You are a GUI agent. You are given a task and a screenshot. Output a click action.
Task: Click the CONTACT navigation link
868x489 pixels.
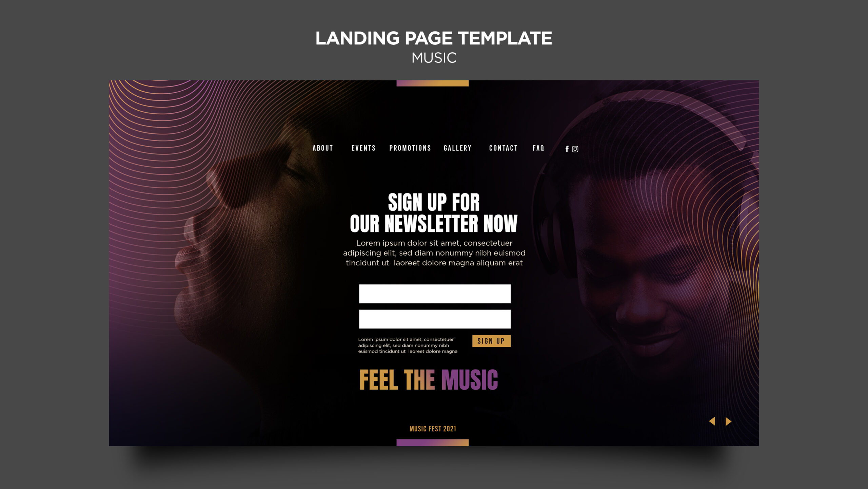point(503,149)
